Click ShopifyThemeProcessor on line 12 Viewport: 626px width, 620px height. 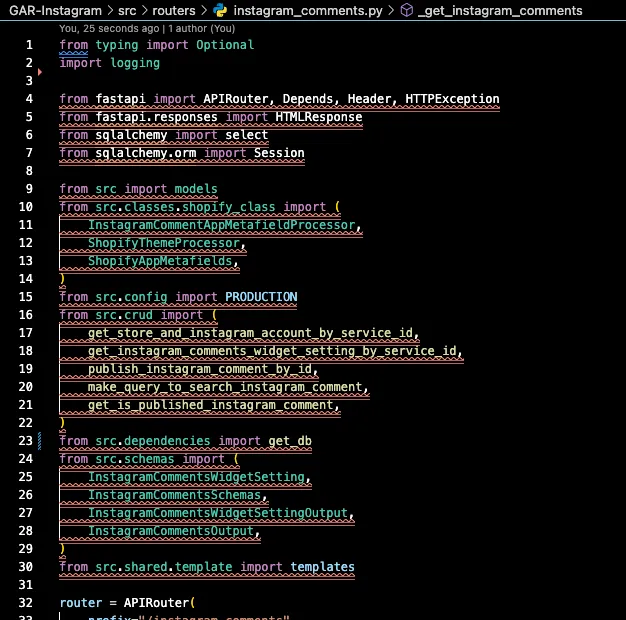pos(164,243)
